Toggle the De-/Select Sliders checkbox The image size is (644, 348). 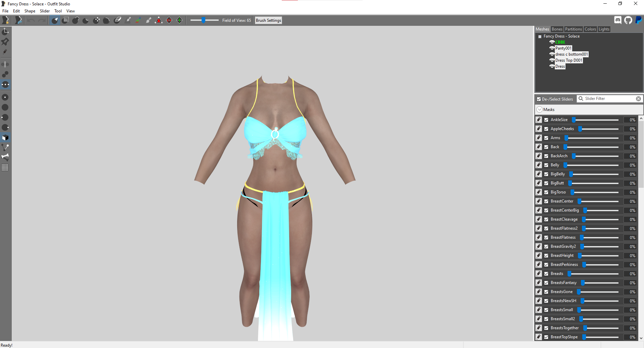pos(539,99)
